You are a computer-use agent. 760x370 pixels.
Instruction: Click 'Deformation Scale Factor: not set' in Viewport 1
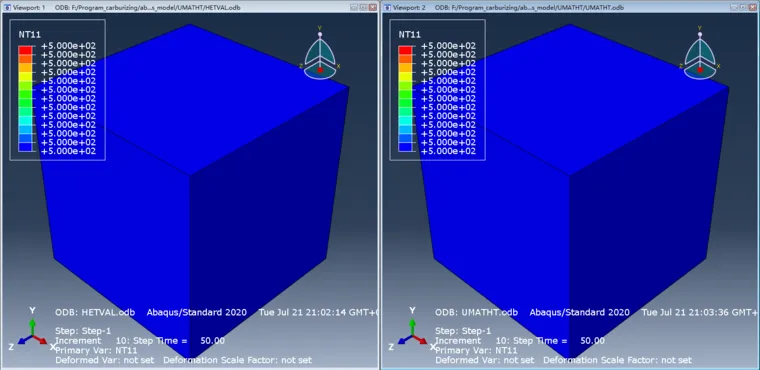pyautogui.click(x=238, y=360)
